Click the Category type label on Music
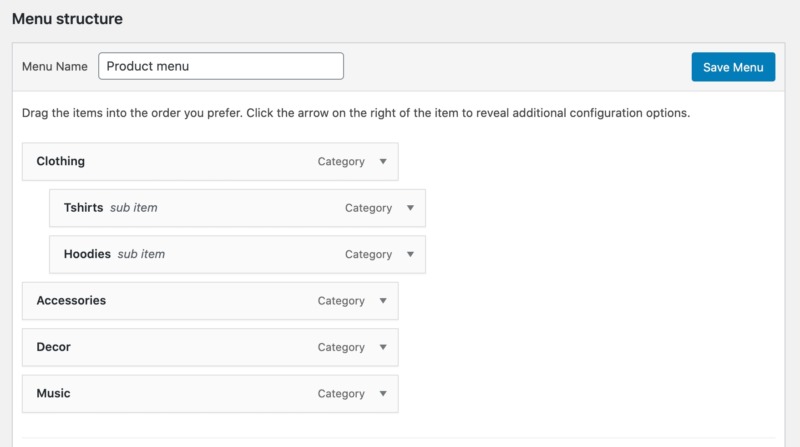Viewport: 800px width, 447px height. coord(341,394)
